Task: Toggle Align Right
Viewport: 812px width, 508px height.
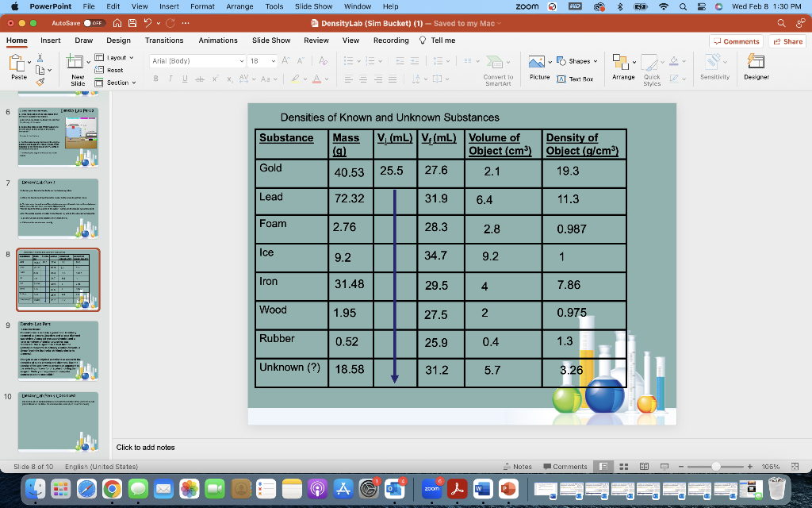Action: tap(378, 79)
